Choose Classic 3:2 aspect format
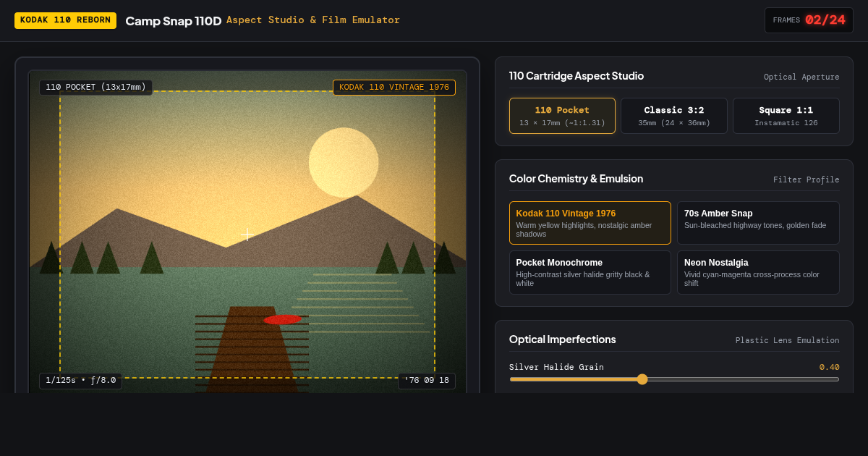 click(x=674, y=116)
